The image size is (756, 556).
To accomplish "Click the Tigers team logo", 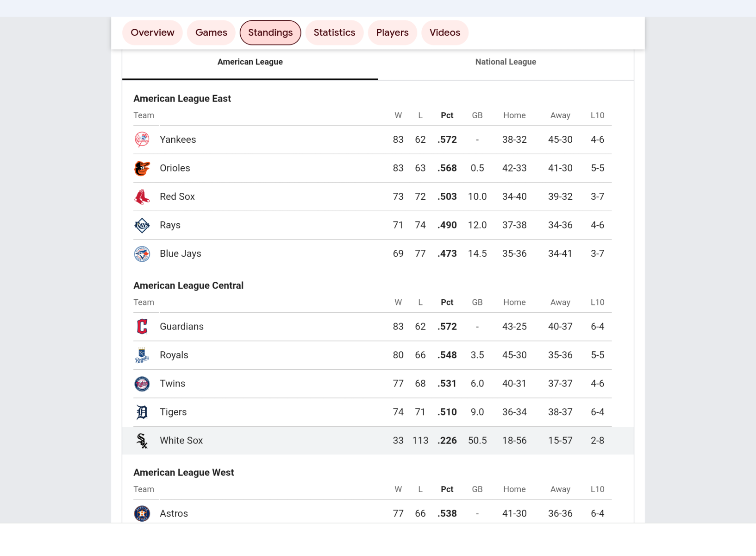I will click(142, 412).
